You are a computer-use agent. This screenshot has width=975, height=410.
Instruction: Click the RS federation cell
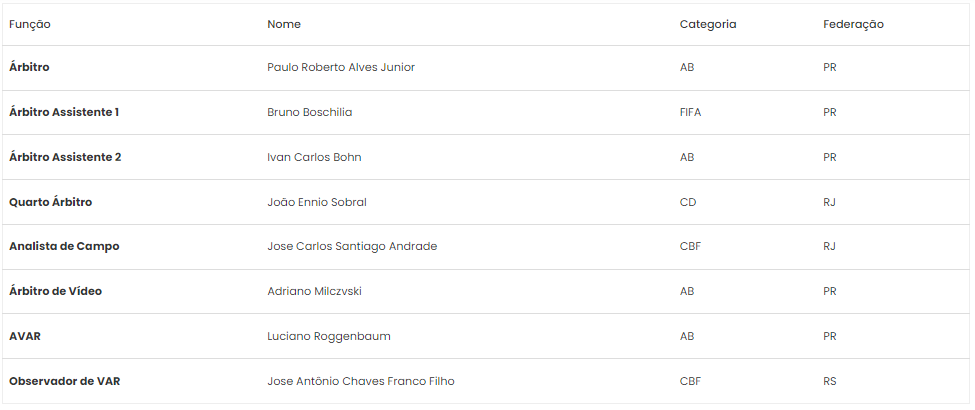(x=829, y=381)
